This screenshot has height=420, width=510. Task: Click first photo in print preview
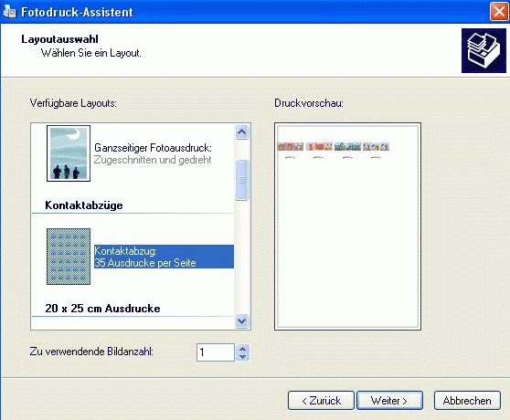291,147
